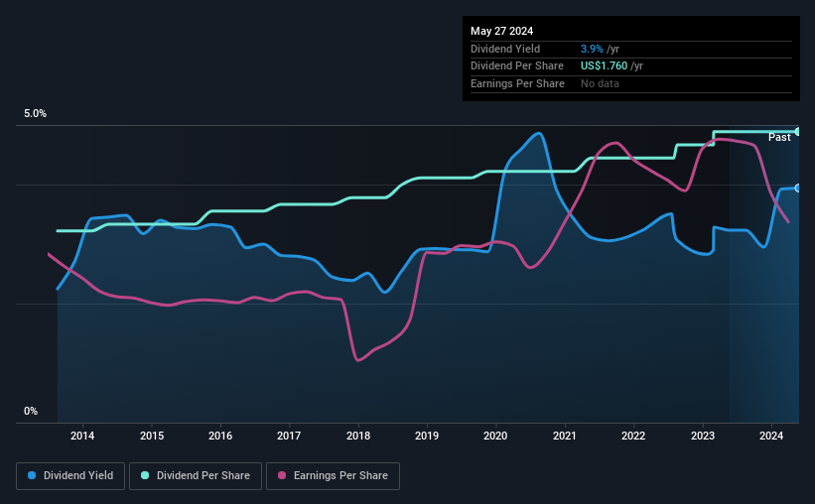Screen dimensions: 815x504
Task: Click the blue endpoint marker of Dividend Yield line
Action: [798, 188]
